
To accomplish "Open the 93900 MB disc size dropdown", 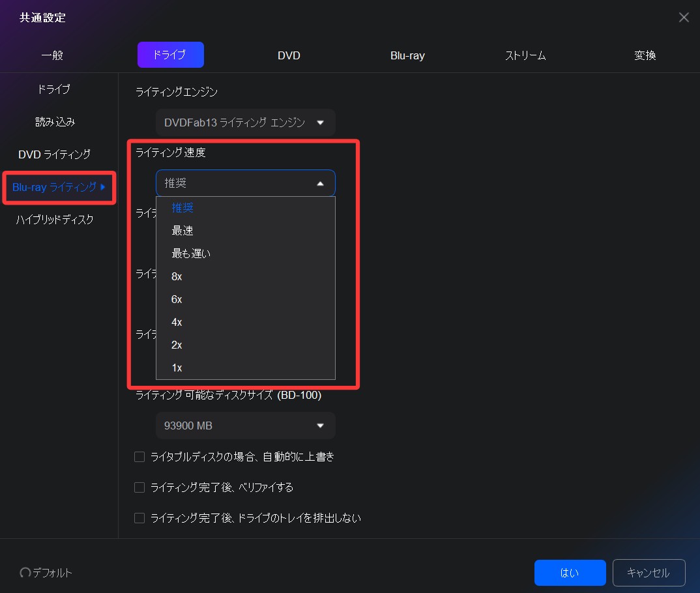I will click(245, 426).
